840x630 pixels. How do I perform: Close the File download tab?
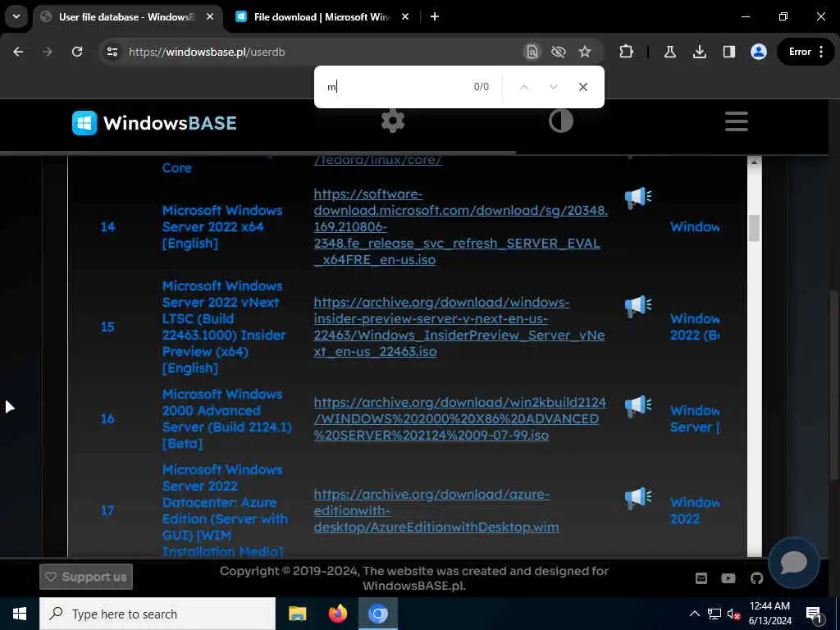point(405,17)
